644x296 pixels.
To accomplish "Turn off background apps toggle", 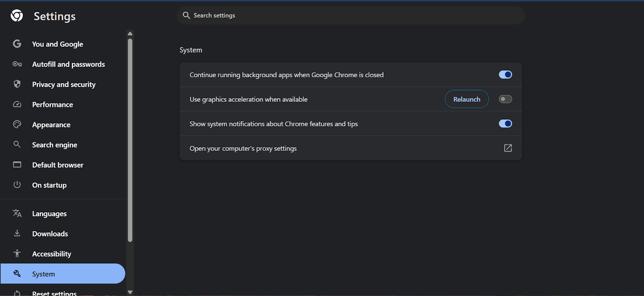I will click(x=505, y=74).
